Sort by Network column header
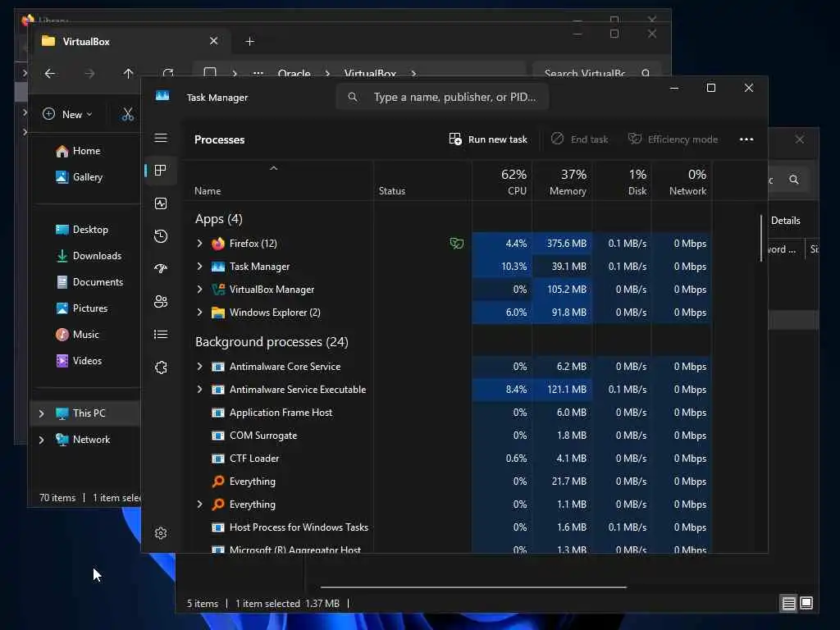This screenshot has height=630, width=840. (x=682, y=181)
